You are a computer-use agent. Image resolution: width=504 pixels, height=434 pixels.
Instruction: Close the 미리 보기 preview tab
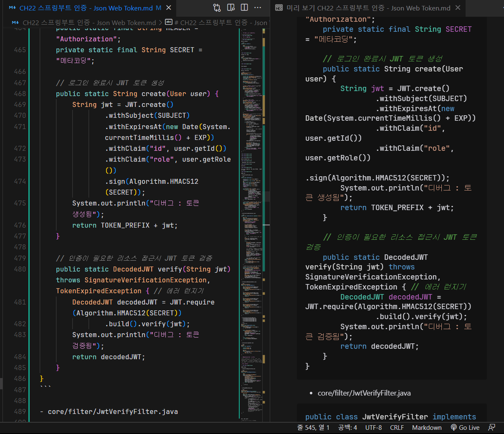tap(458, 8)
